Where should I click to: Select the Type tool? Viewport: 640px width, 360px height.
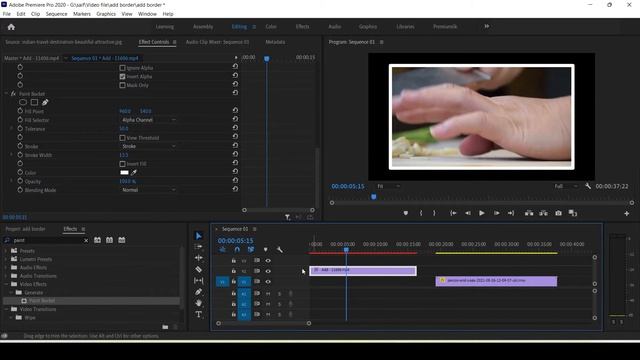[199, 314]
